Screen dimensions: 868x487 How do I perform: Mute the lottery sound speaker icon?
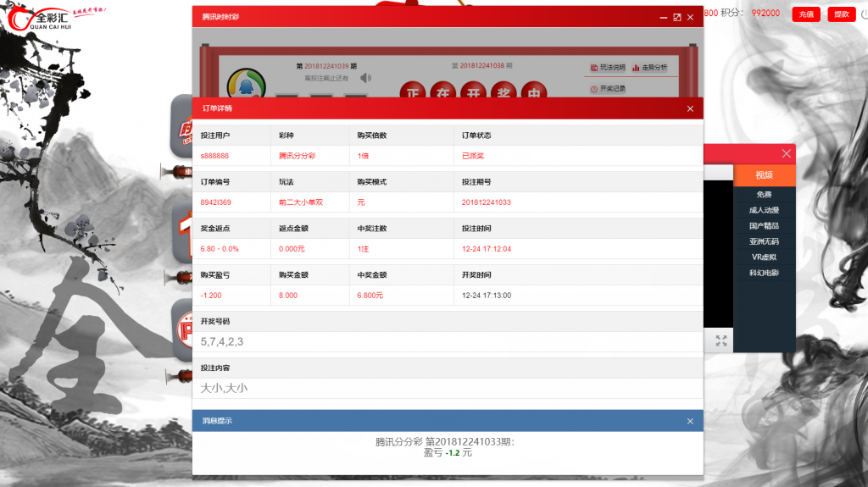[365, 79]
